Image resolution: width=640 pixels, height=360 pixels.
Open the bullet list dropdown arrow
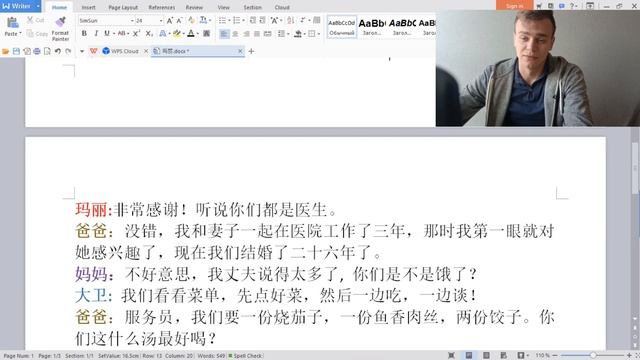(229, 20)
